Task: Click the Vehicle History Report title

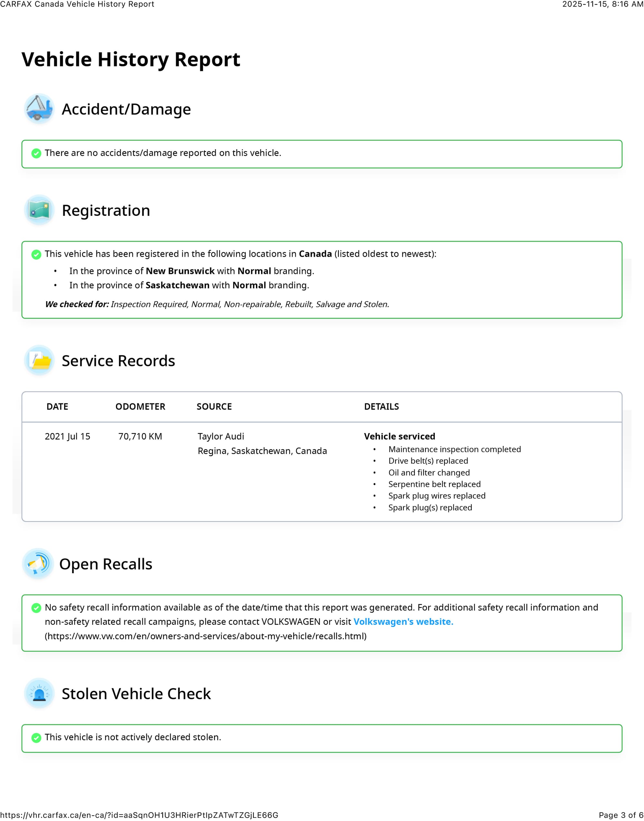Action: click(131, 60)
